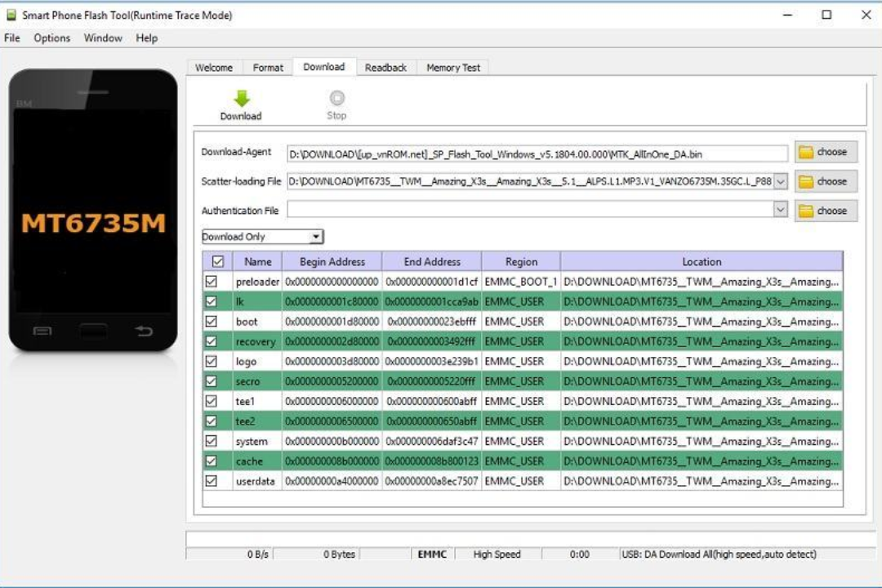Uncheck the logo partition checkbox

coord(211,361)
